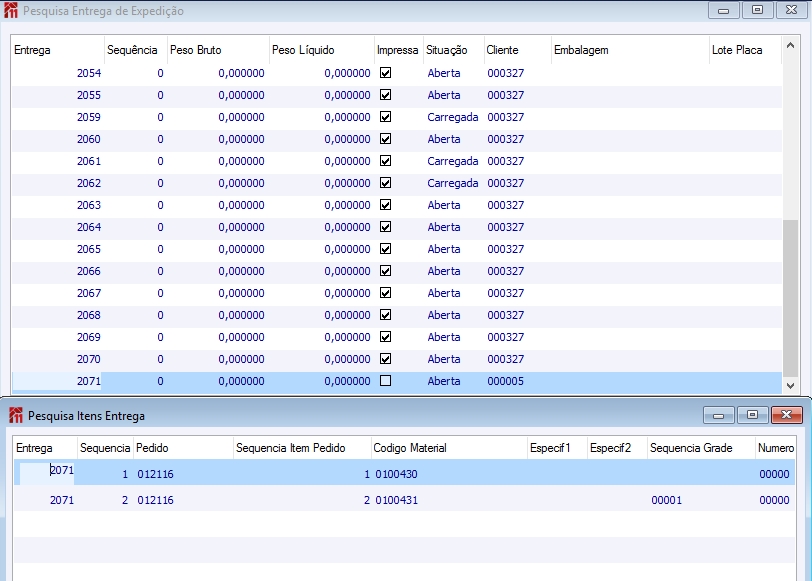The width and height of the screenshot is (812, 581).
Task: Click the Peso Bruto column header
Action: 218,50
